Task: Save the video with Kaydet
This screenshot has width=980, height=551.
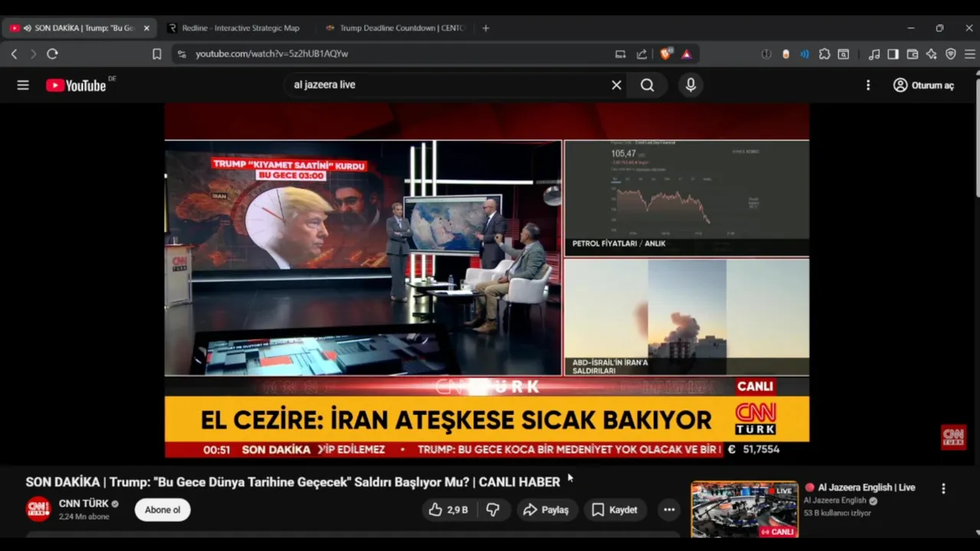Action: [615, 510]
